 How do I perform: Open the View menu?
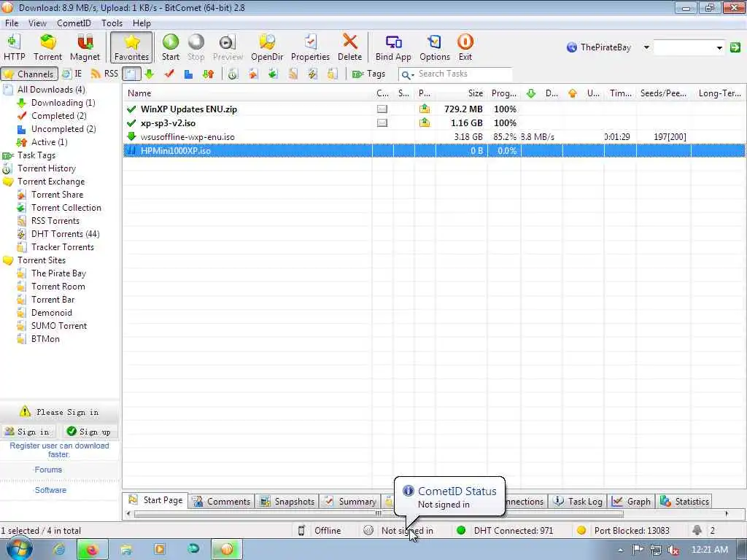37,23
